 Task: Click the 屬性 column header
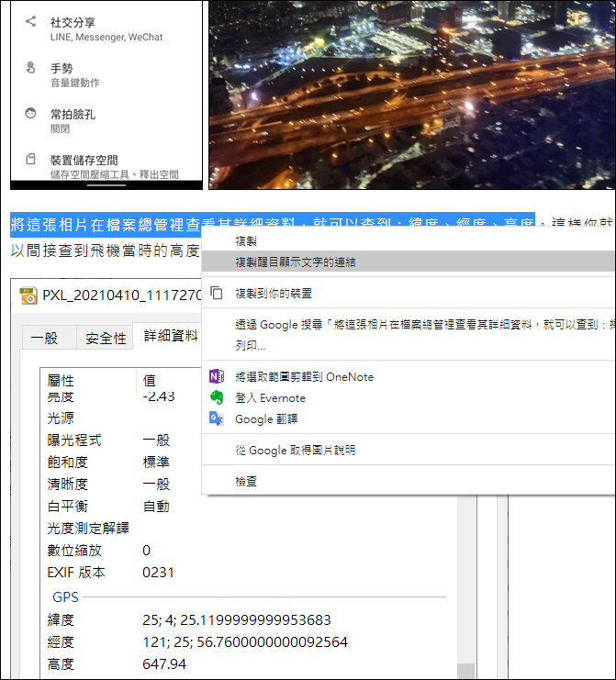[88, 380]
